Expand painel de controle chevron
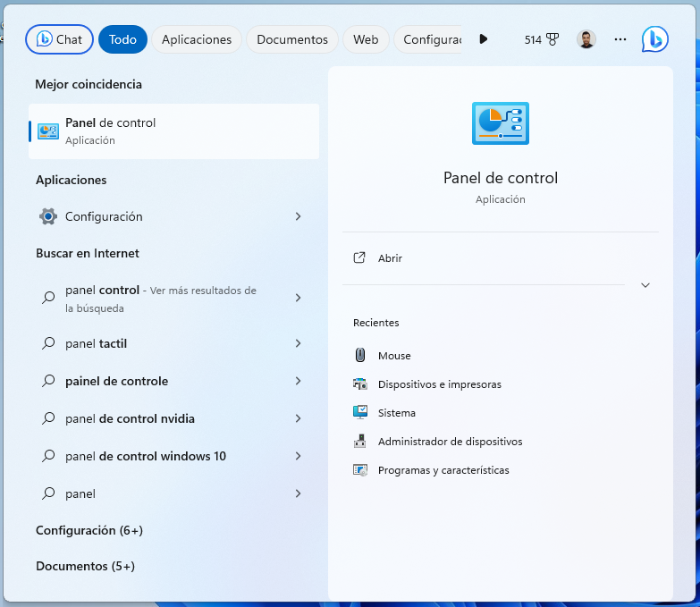This screenshot has height=607, width=700. click(x=299, y=381)
